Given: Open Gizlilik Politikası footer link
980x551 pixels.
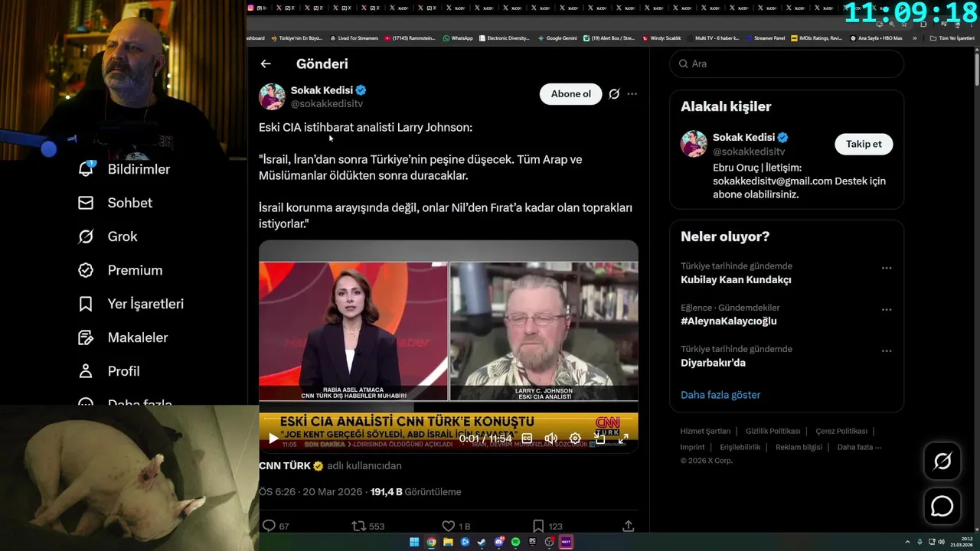Looking at the screenshot, I should [x=773, y=431].
